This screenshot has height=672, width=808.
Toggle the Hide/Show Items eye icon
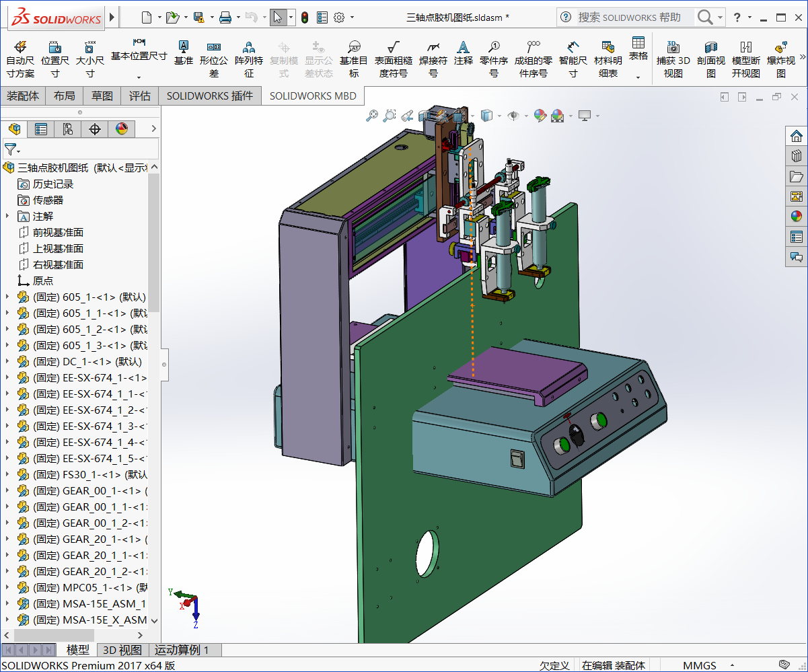click(513, 116)
